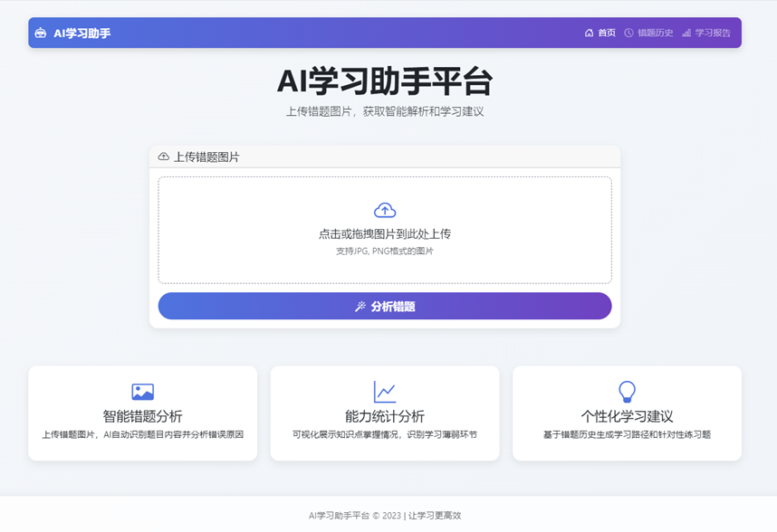Click the 上传错题图片 card header text
777x532 pixels.
[x=206, y=157]
